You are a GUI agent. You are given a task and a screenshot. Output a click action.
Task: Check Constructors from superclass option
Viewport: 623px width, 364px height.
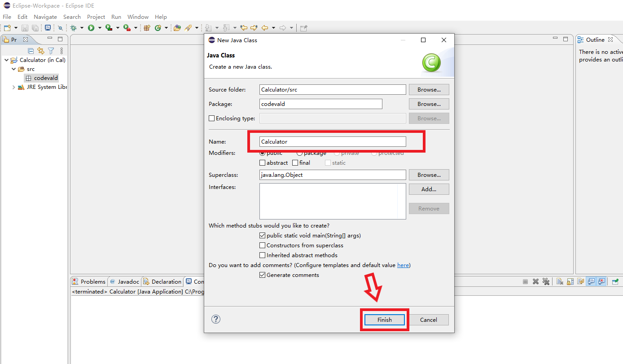(x=263, y=246)
